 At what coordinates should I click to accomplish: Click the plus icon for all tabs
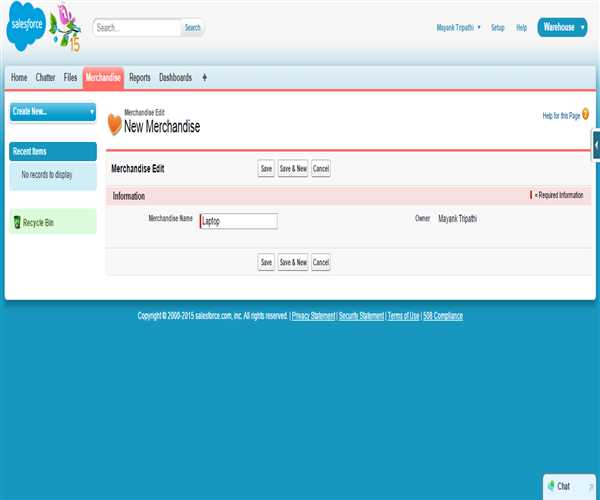pyautogui.click(x=205, y=77)
